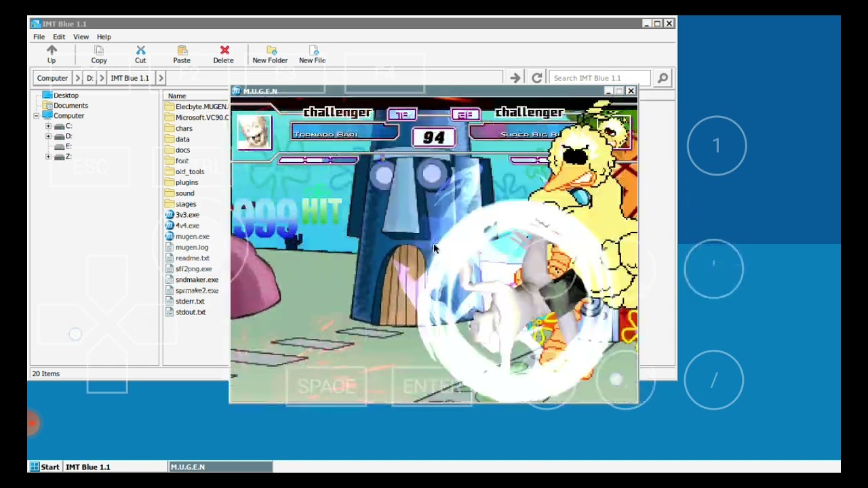Click the red Delete icon
The height and width of the screenshot is (488, 868).
[224, 51]
